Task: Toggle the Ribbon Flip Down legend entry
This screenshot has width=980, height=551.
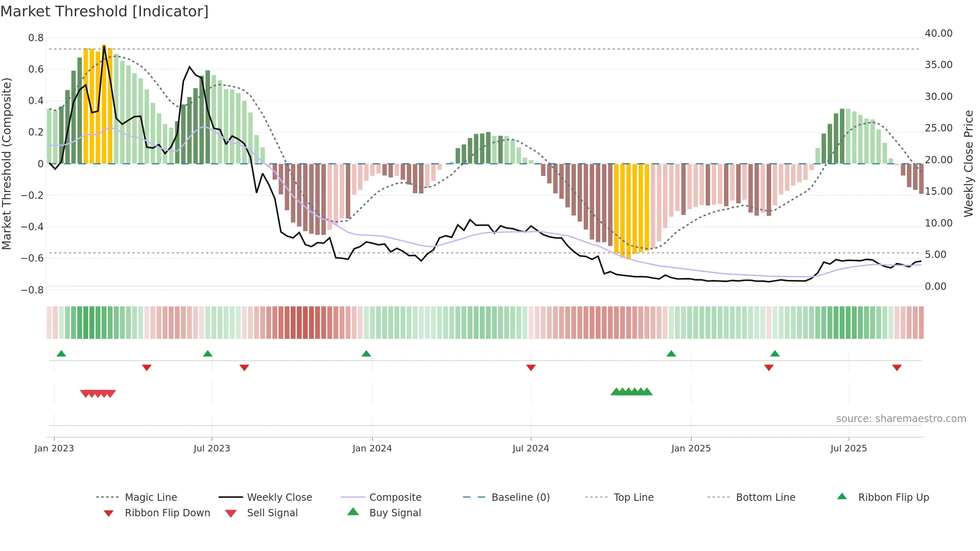Action: [x=156, y=513]
